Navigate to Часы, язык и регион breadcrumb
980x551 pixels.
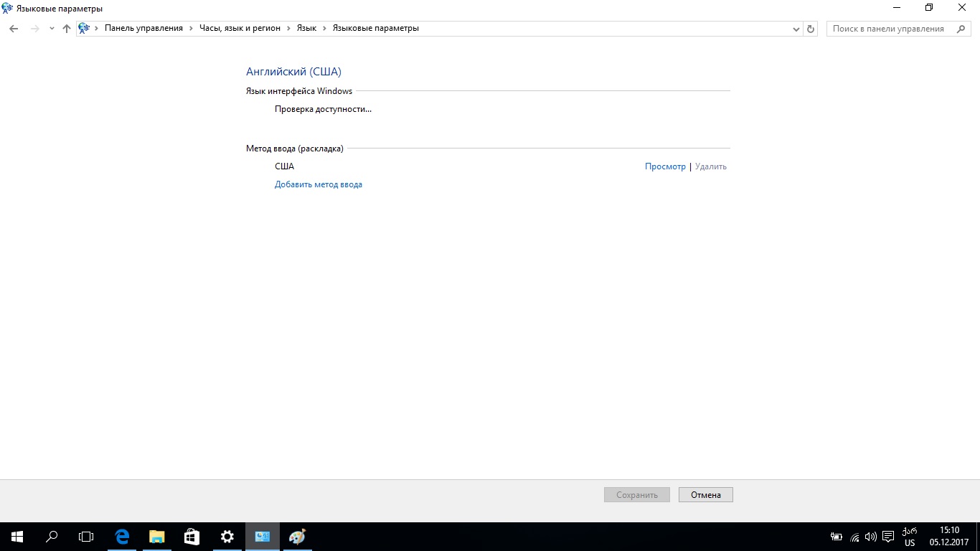point(240,29)
